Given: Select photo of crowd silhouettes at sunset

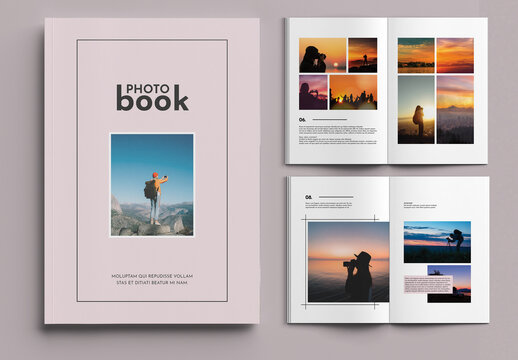Looking at the screenshot, I should [x=353, y=92].
